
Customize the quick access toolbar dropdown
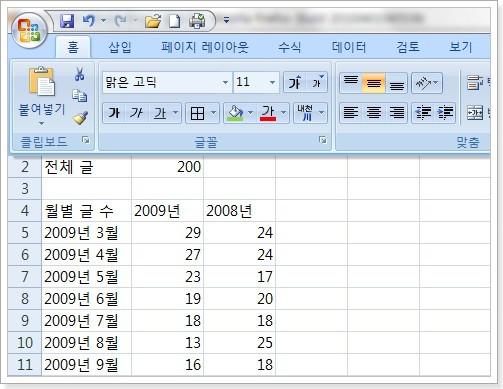[x=226, y=20]
